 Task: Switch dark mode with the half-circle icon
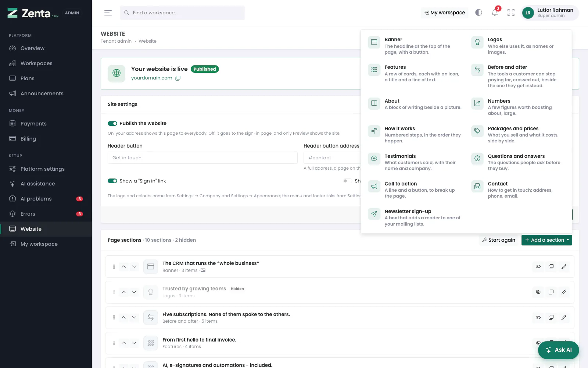[478, 13]
